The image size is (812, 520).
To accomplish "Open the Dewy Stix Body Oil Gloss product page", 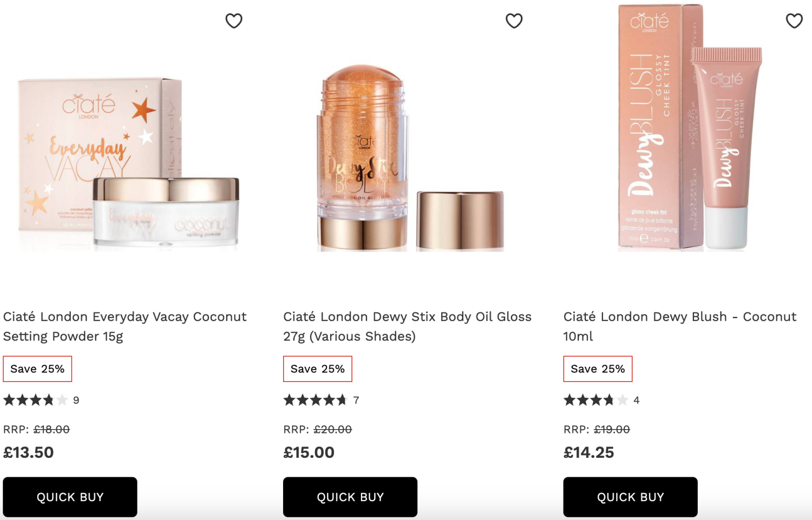I will [408, 326].
